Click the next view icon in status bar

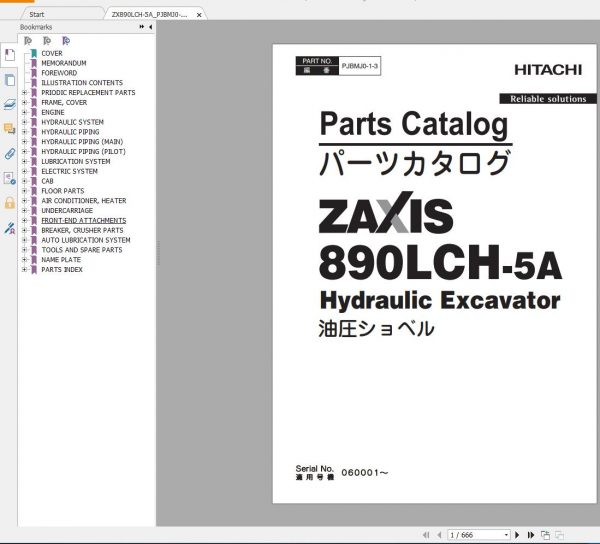point(559,535)
